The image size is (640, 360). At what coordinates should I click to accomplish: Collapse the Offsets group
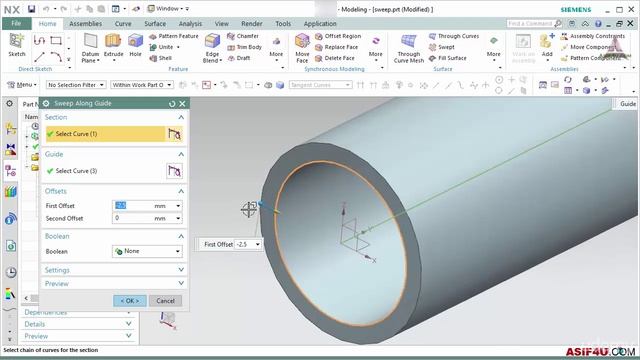181,191
